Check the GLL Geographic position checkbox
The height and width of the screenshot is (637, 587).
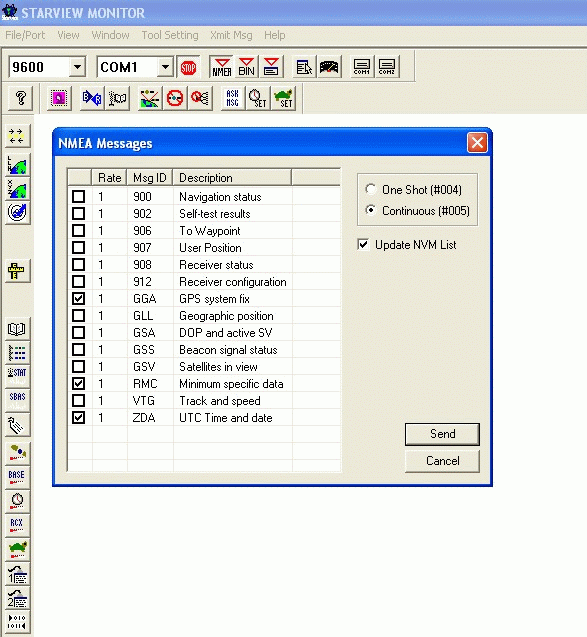(78, 316)
